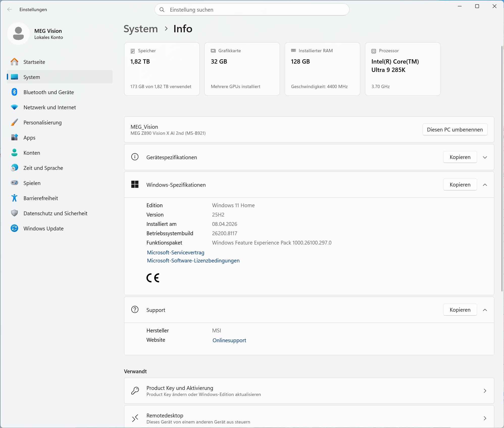This screenshot has width=504, height=428.
Task: Click the Windows logo icon
Action: [x=135, y=184]
